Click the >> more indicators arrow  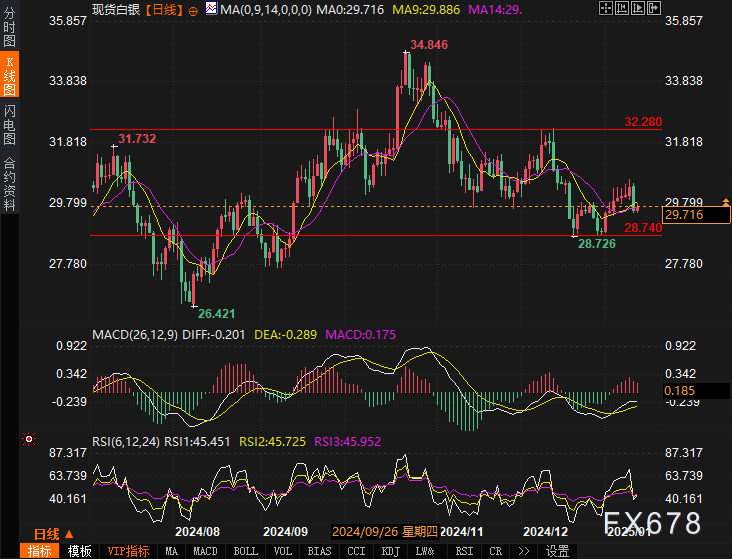click(523, 551)
